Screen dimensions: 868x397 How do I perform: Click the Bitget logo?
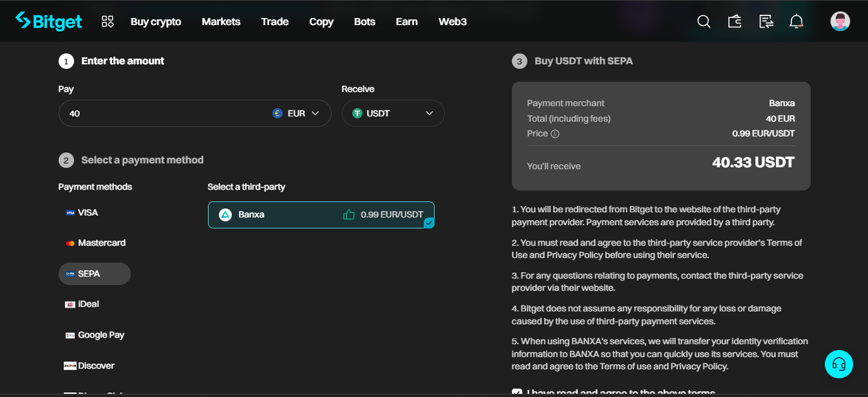pos(49,21)
